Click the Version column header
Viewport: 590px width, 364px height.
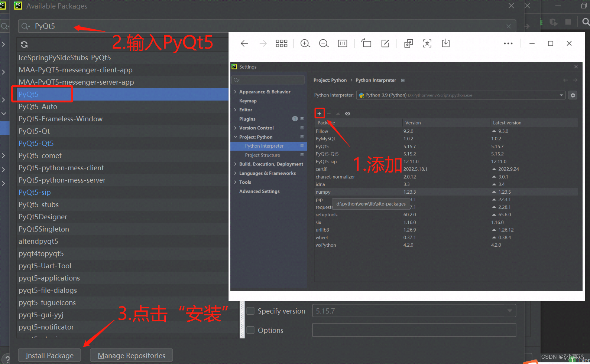pos(445,123)
